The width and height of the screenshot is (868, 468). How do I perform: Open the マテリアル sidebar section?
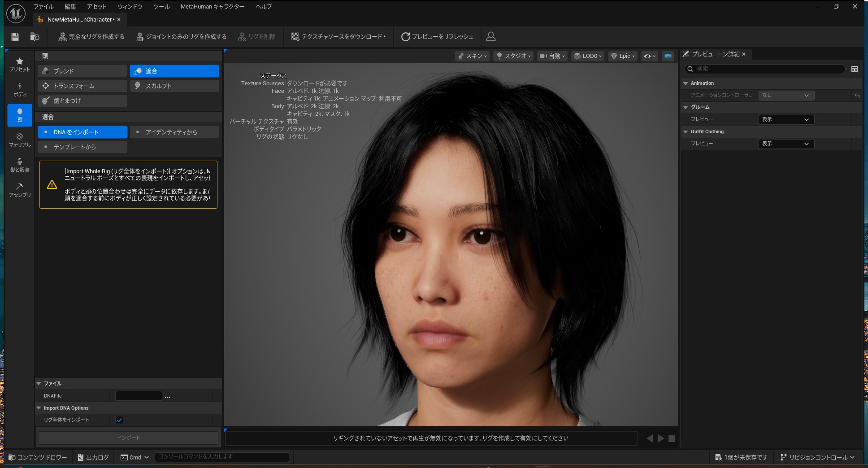(20, 140)
